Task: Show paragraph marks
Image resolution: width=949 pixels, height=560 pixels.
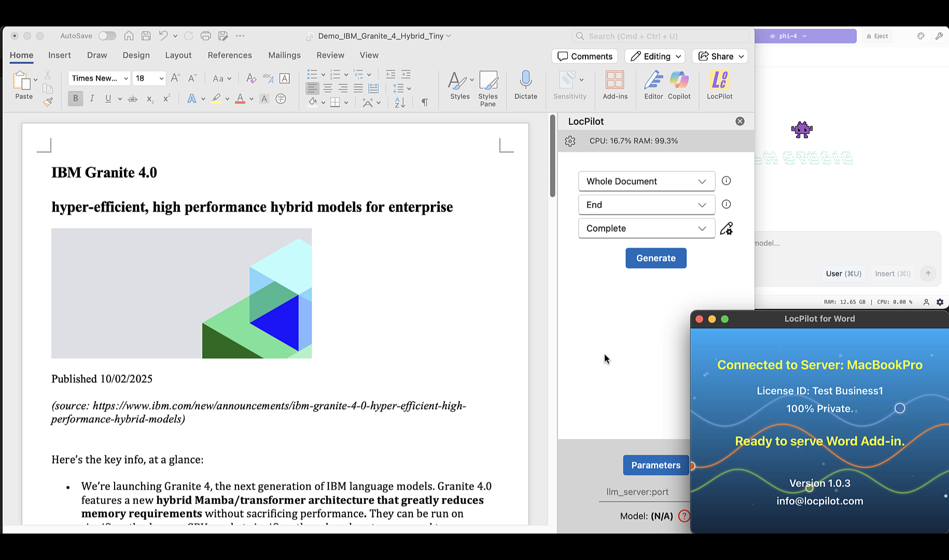Action: (424, 102)
